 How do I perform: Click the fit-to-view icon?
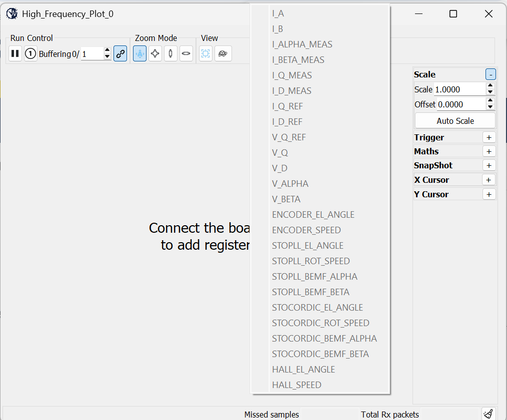(205, 53)
